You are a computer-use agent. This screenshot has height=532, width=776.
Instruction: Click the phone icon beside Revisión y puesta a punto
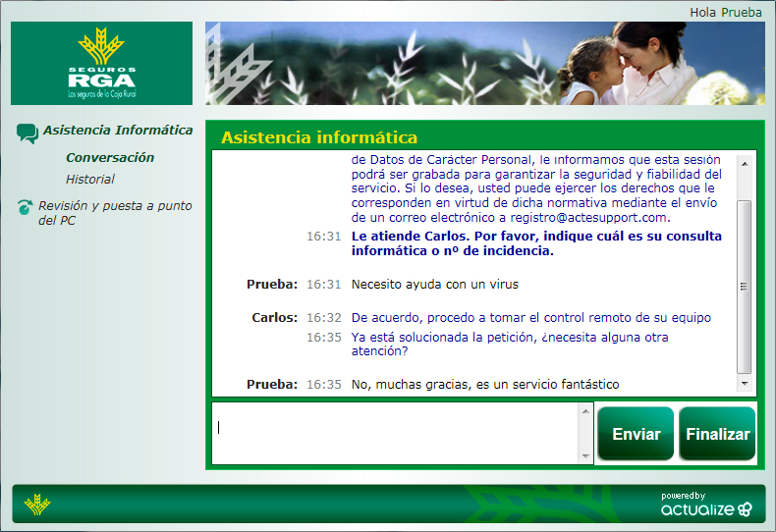click(x=25, y=207)
